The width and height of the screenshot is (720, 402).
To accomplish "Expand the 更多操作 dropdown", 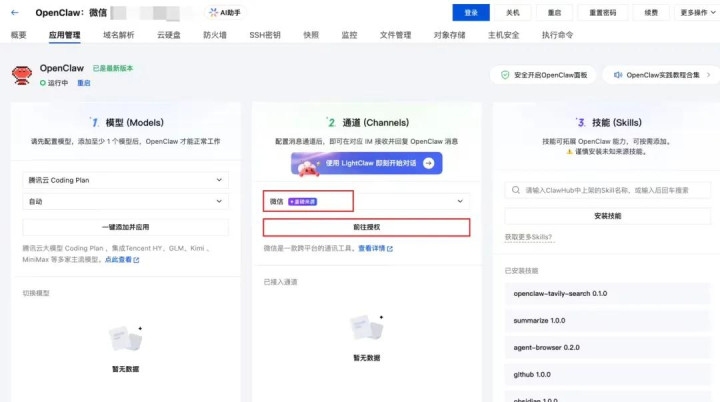I will (x=697, y=13).
